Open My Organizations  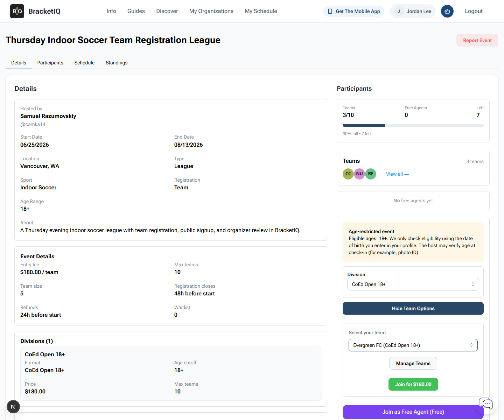coord(211,11)
